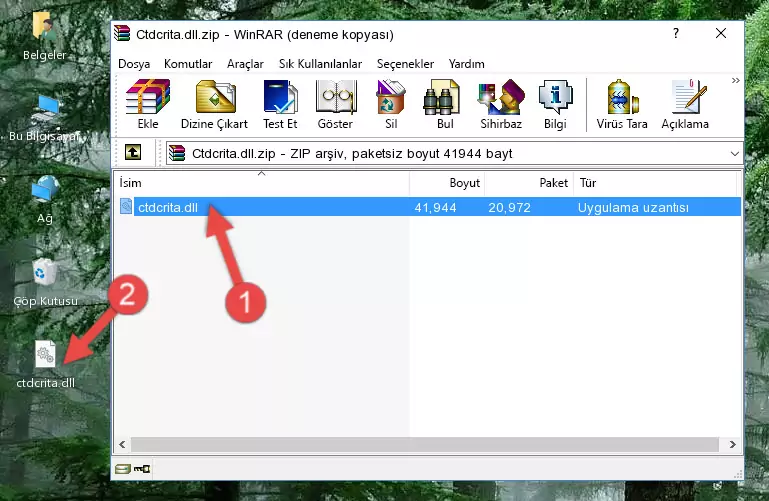Select the Belgeler desktop icon
The width and height of the screenshot is (769, 501).
click(45, 36)
